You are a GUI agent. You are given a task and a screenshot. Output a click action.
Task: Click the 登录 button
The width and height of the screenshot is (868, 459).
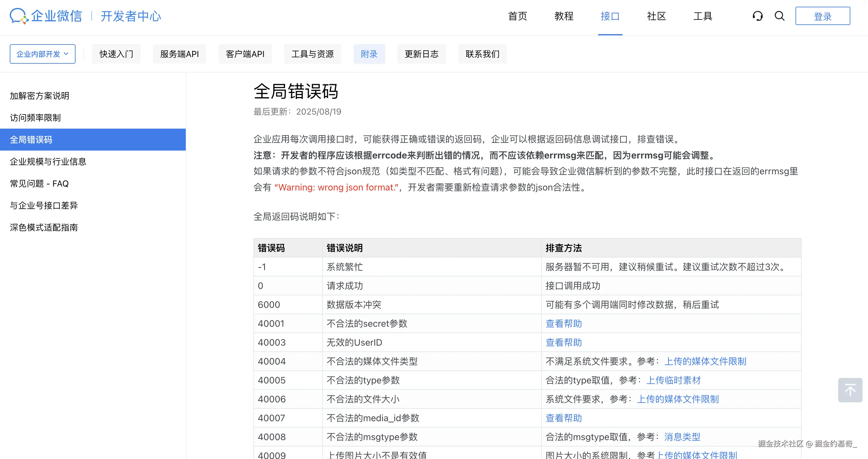[x=823, y=16]
